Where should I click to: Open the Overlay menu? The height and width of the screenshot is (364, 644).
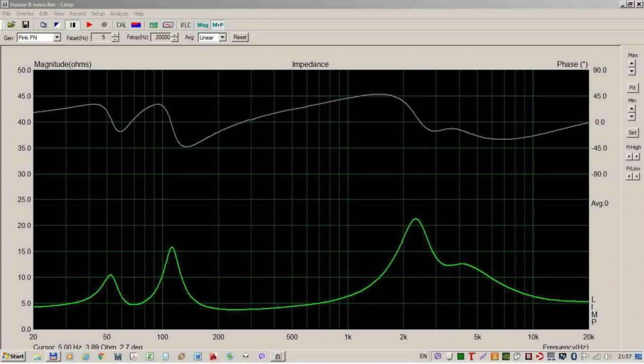coord(25,14)
